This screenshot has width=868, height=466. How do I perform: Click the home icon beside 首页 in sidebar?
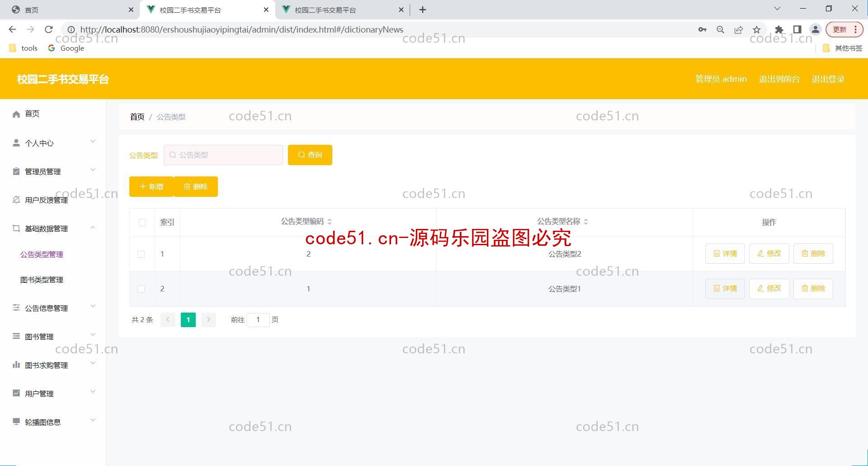coord(16,114)
